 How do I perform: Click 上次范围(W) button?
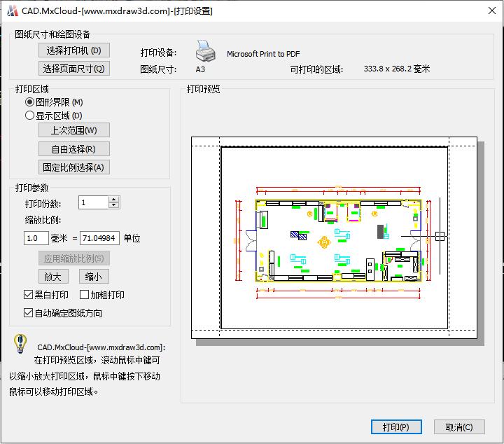point(74,130)
